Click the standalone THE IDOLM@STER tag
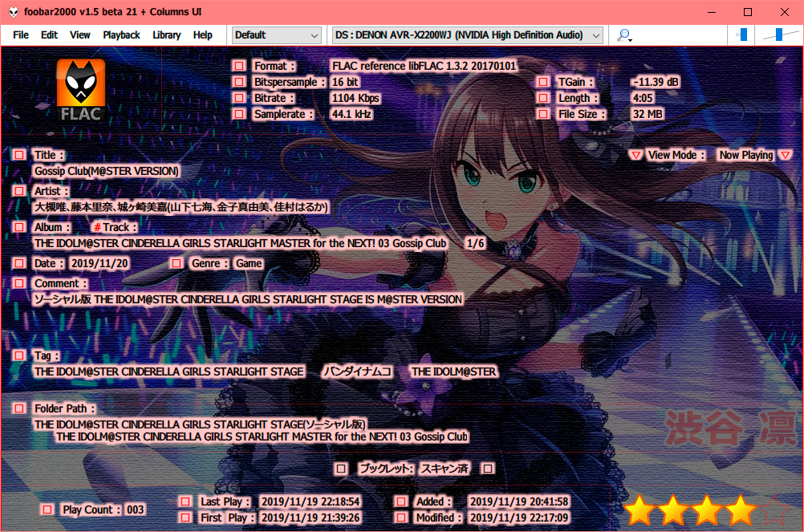This screenshot has height=532, width=804. tap(454, 372)
